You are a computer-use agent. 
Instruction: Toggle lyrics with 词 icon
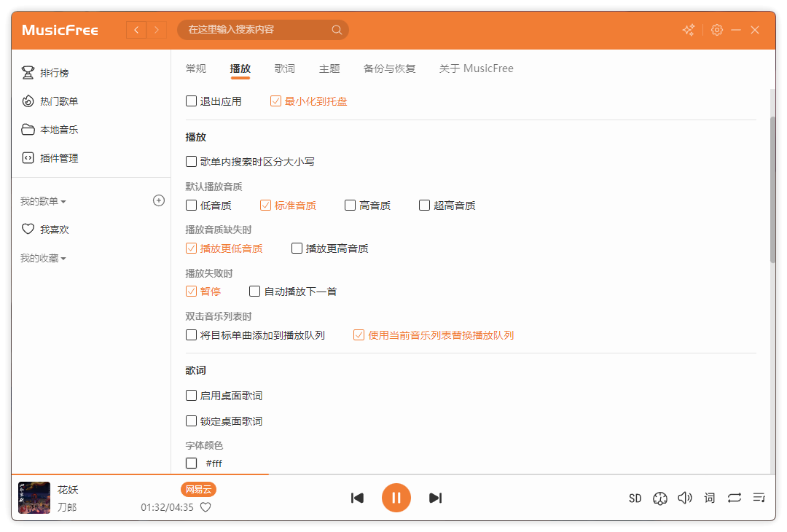(x=709, y=498)
